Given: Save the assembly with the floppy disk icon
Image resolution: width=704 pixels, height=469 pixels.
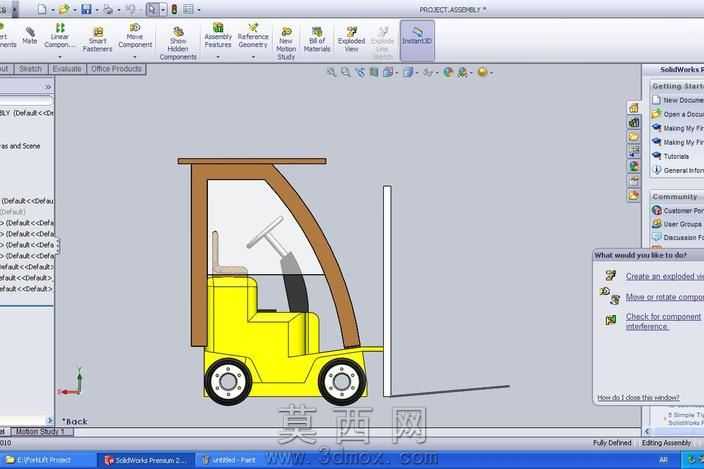Looking at the screenshot, I should (x=86, y=9).
